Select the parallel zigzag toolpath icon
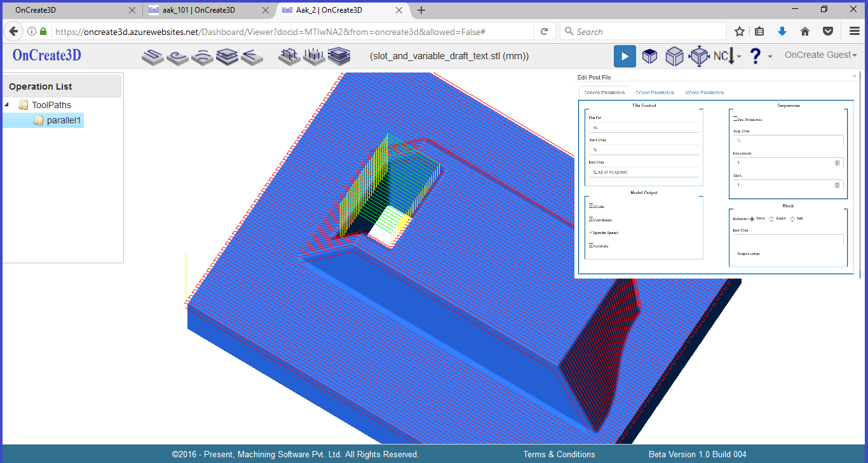Viewport: 868px width, 463px height. [x=153, y=57]
